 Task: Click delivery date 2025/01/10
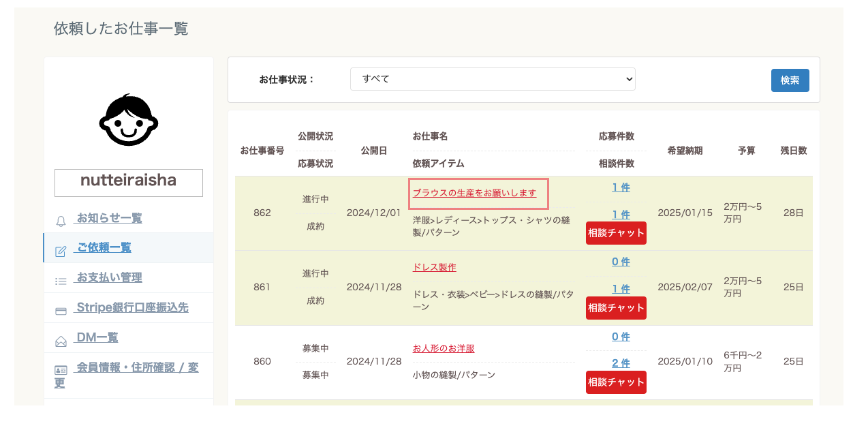[x=685, y=361]
